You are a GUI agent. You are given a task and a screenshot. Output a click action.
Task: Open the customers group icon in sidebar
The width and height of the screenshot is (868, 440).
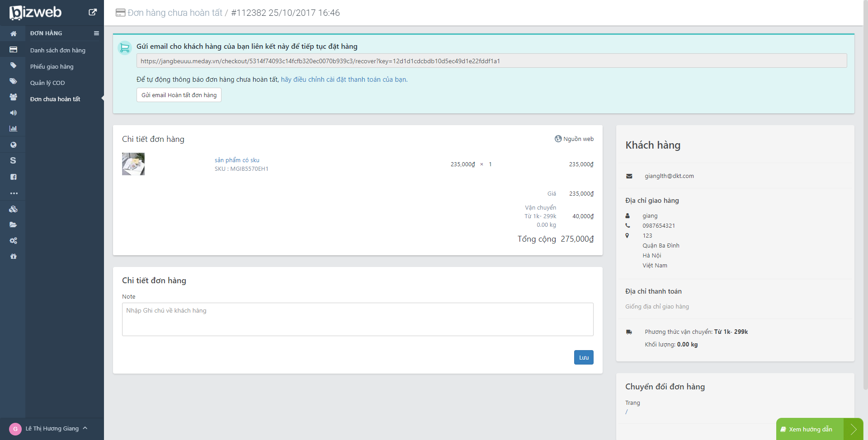pos(13,97)
